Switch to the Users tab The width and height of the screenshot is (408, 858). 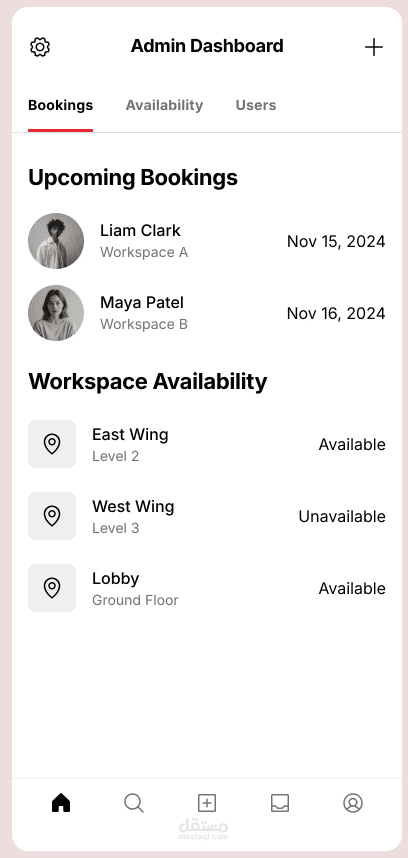pos(256,105)
